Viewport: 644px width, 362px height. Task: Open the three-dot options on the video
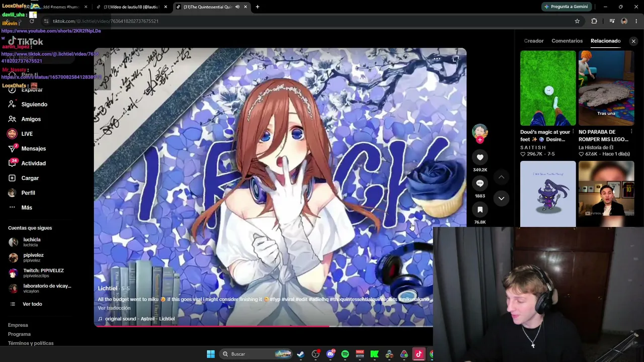[x=437, y=59]
